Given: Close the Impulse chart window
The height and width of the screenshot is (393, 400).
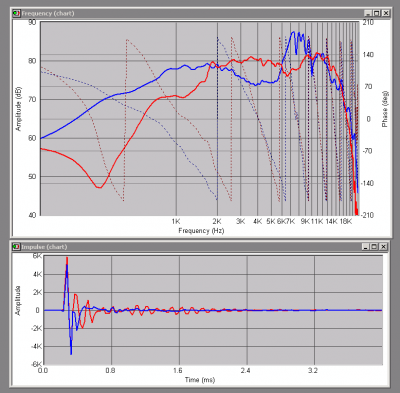Looking at the screenshot, I should (x=383, y=247).
